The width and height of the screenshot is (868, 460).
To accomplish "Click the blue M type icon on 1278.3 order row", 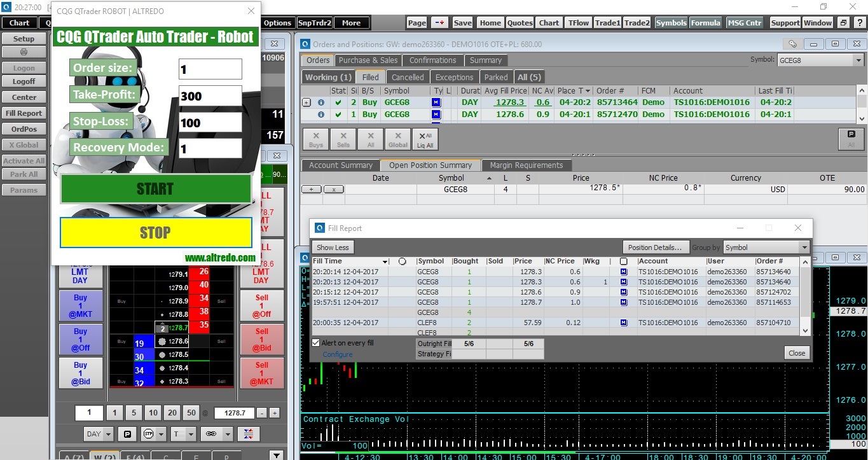I will (x=436, y=102).
